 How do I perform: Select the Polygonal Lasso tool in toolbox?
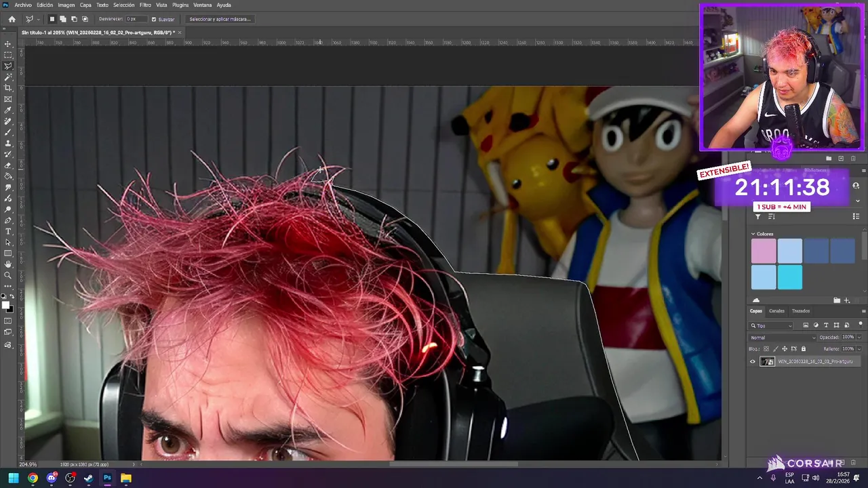pyautogui.click(x=8, y=66)
